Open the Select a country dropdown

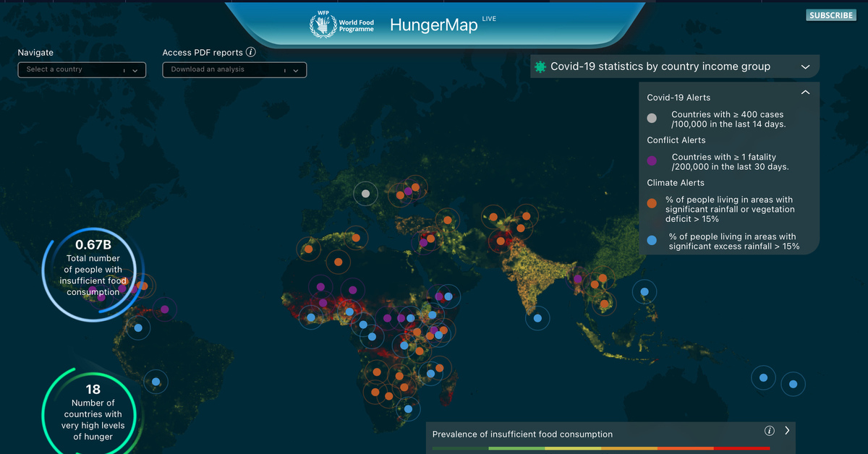(81, 69)
